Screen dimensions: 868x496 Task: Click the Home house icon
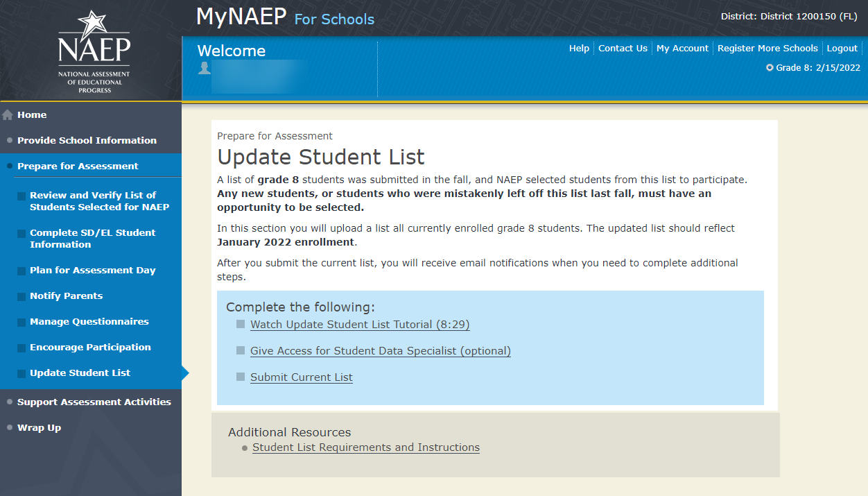(8, 115)
